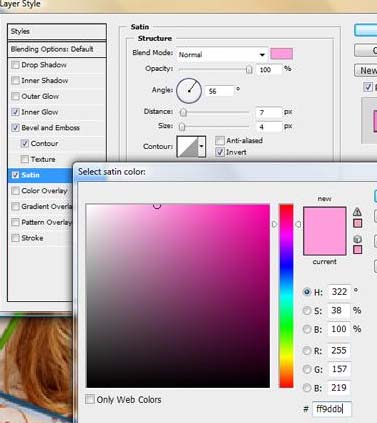This screenshot has width=377, height=423.
Task: Click the hex color field ff9ddb
Action: (332, 409)
